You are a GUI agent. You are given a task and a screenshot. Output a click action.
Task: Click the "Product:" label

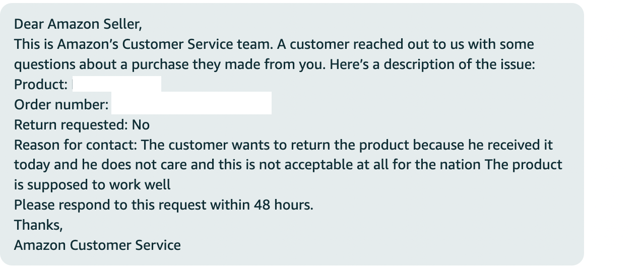(41, 85)
